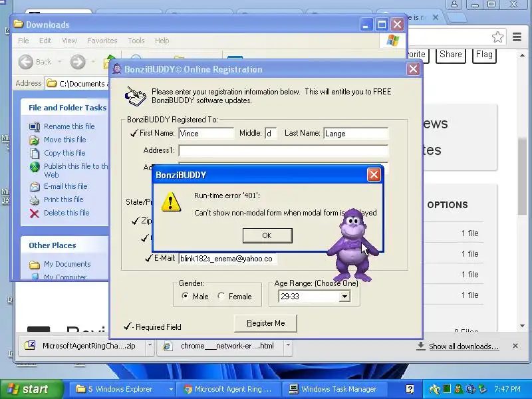Click the First Name field containing Vince
The width and height of the screenshot is (532, 399).
pyautogui.click(x=206, y=134)
